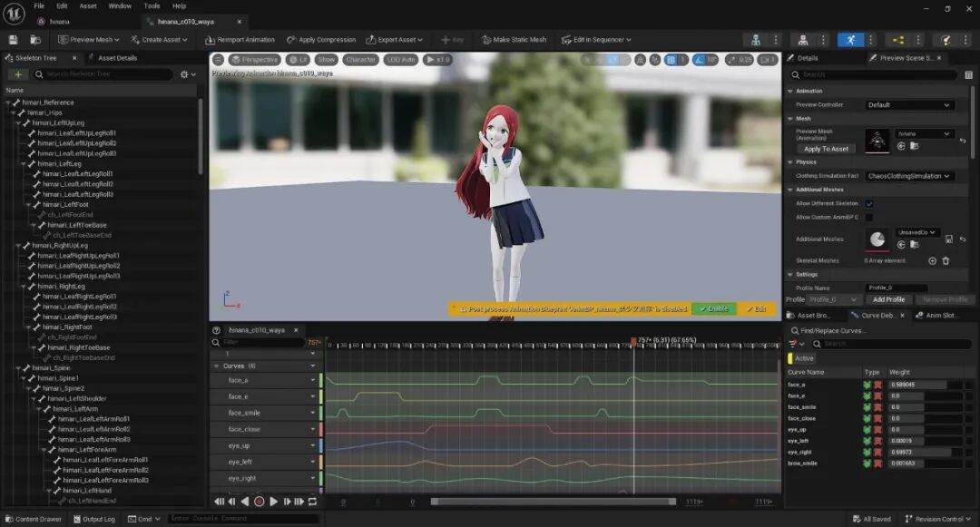This screenshot has height=527, width=980.
Task: Open the ChaosClothingSimulation factory dropdown
Action: click(908, 176)
